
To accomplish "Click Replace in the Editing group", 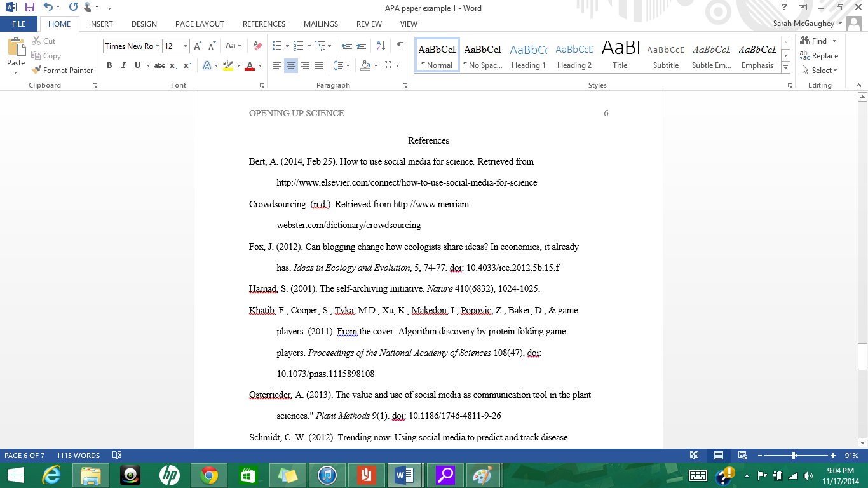I will pos(820,55).
